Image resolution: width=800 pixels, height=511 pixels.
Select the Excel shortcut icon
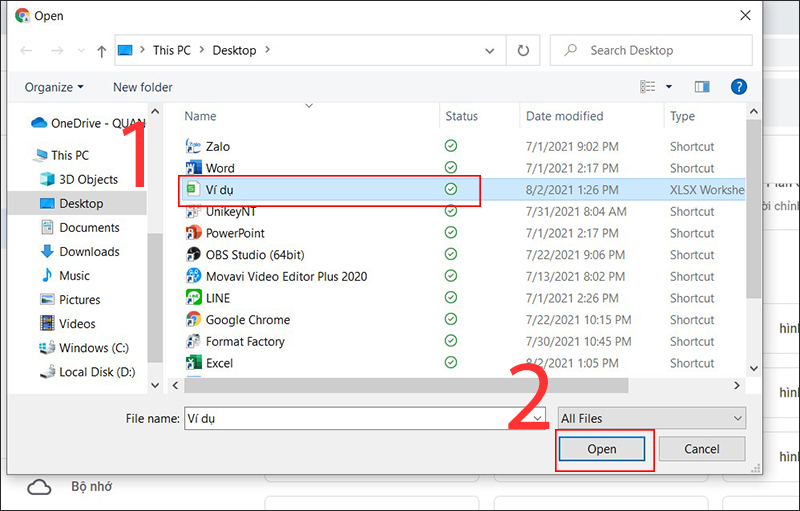tap(193, 363)
